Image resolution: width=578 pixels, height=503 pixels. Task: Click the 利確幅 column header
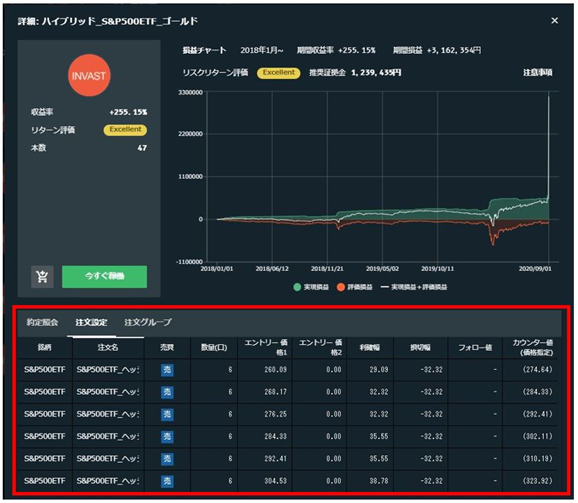[370, 347]
